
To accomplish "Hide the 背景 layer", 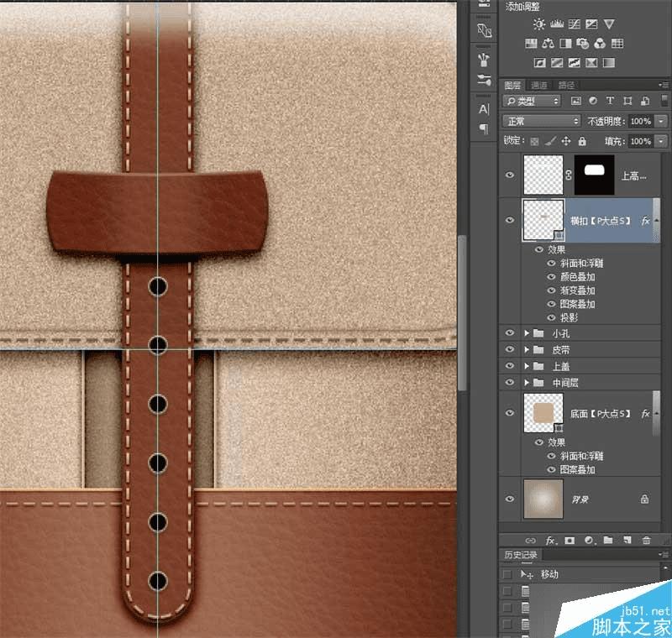I will pos(510,499).
